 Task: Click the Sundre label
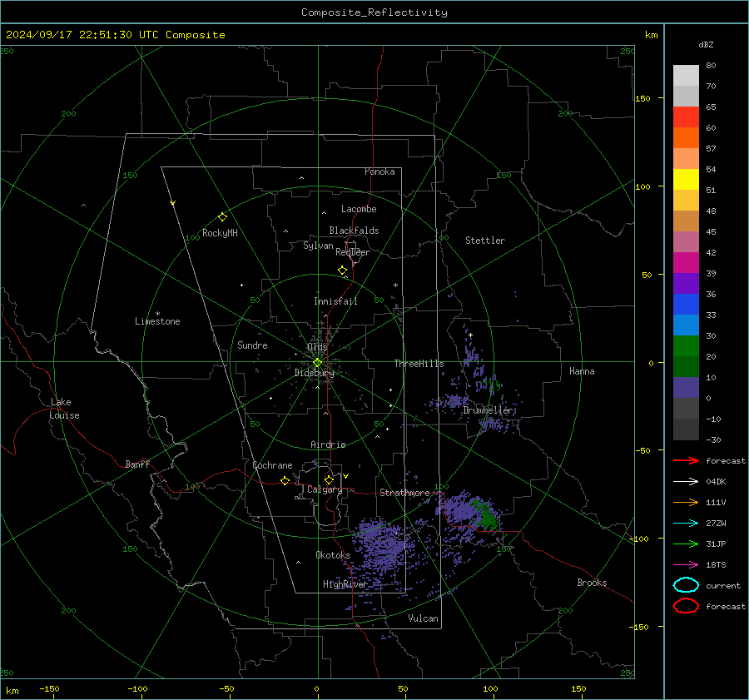tap(252, 345)
